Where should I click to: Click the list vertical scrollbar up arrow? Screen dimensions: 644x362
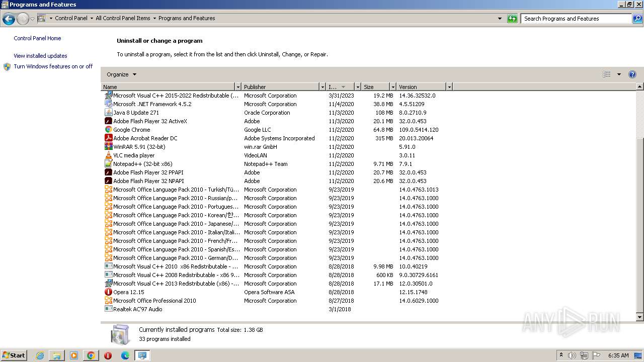640,87
